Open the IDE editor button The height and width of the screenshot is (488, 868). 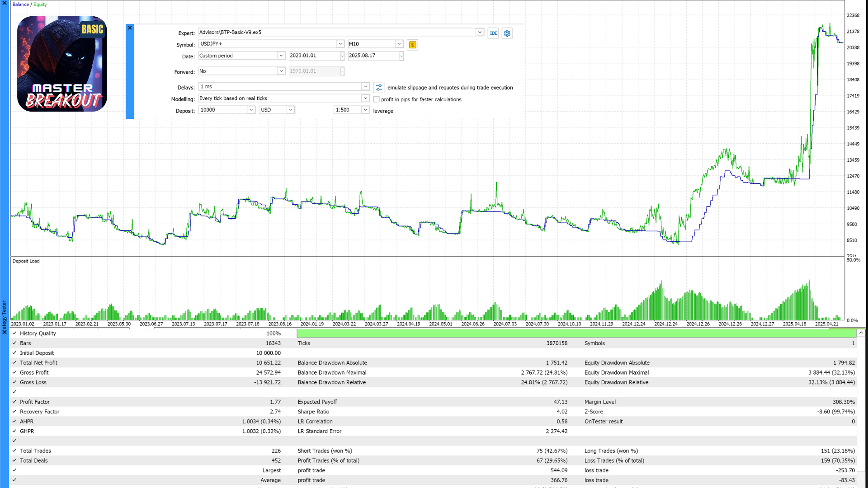493,33
